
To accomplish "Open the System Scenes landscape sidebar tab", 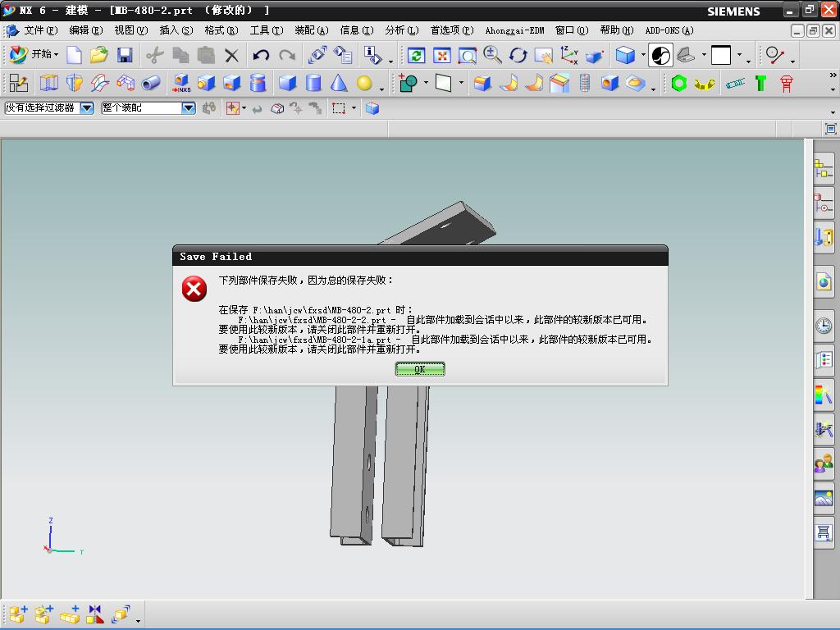I will [x=824, y=499].
